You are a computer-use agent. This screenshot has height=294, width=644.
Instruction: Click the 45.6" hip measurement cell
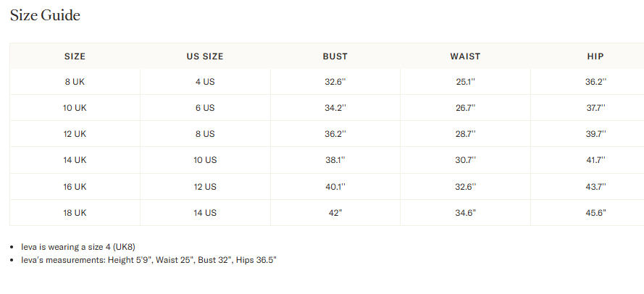[595, 212]
